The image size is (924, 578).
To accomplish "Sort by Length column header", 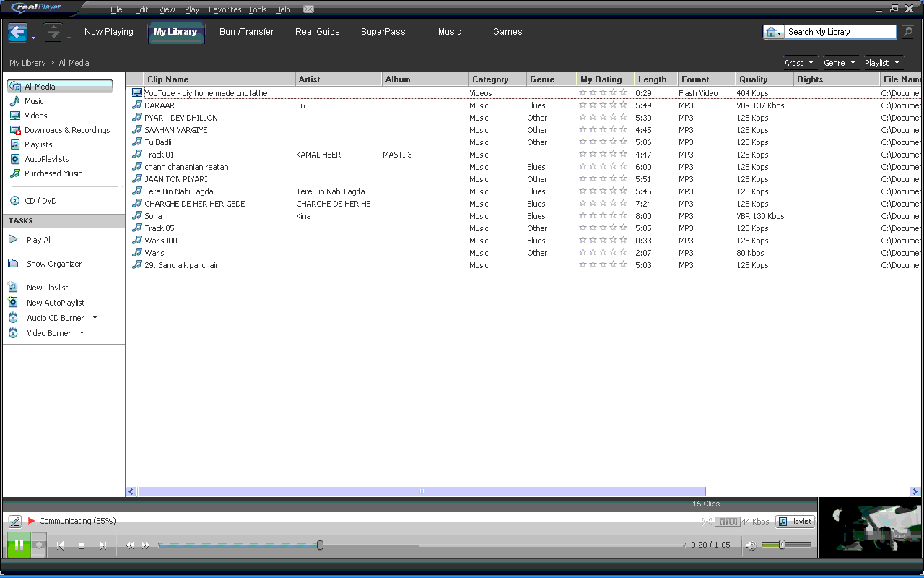I will pos(656,79).
